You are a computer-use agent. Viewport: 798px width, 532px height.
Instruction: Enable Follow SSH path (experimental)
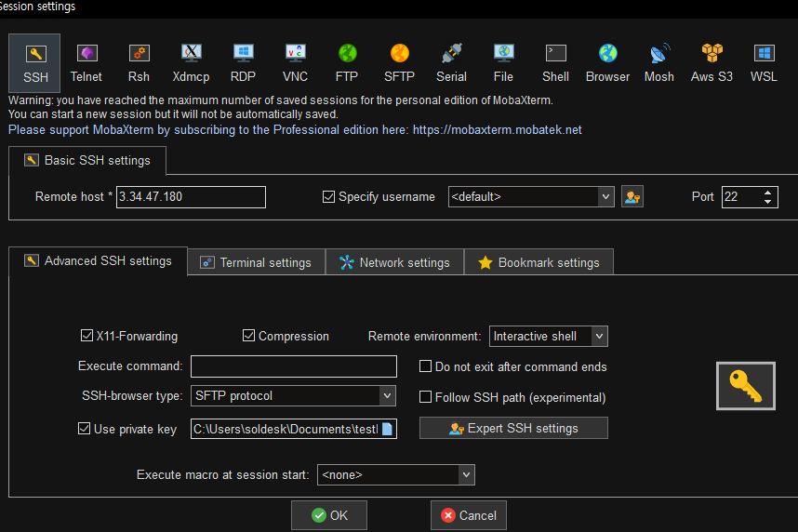pos(425,397)
